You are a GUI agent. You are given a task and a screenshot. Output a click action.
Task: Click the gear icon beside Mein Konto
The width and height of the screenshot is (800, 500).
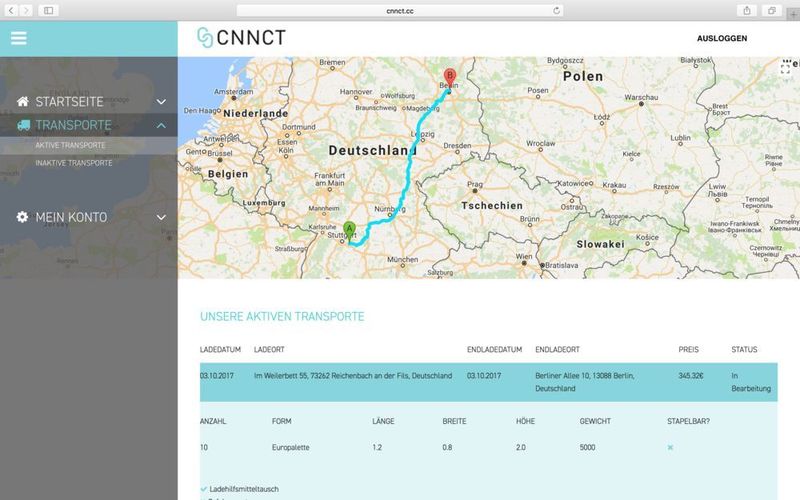tap(22, 217)
